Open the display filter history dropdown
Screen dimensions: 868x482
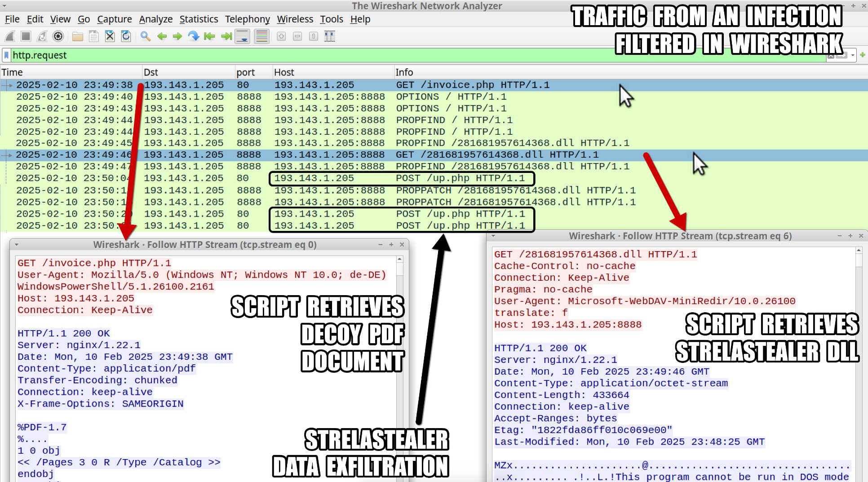point(853,55)
